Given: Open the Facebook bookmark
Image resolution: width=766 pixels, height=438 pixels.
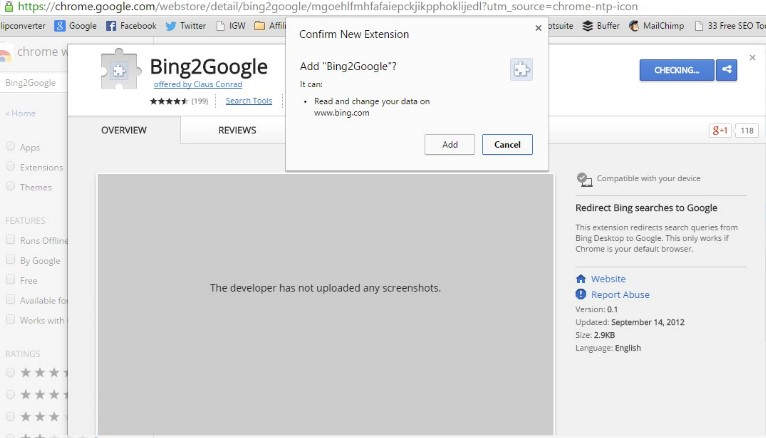Looking at the screenshot, I should 131,26.
